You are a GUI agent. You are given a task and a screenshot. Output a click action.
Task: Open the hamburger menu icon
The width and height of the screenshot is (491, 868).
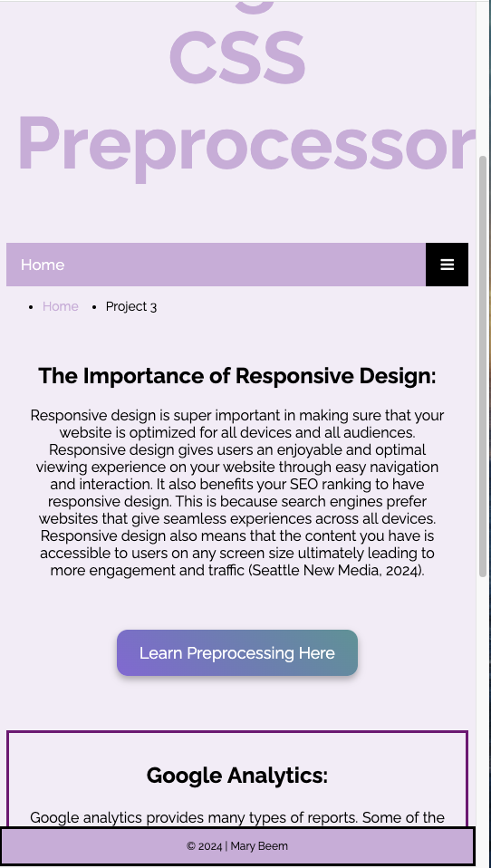pyautogui.click(x=447, y=265)
